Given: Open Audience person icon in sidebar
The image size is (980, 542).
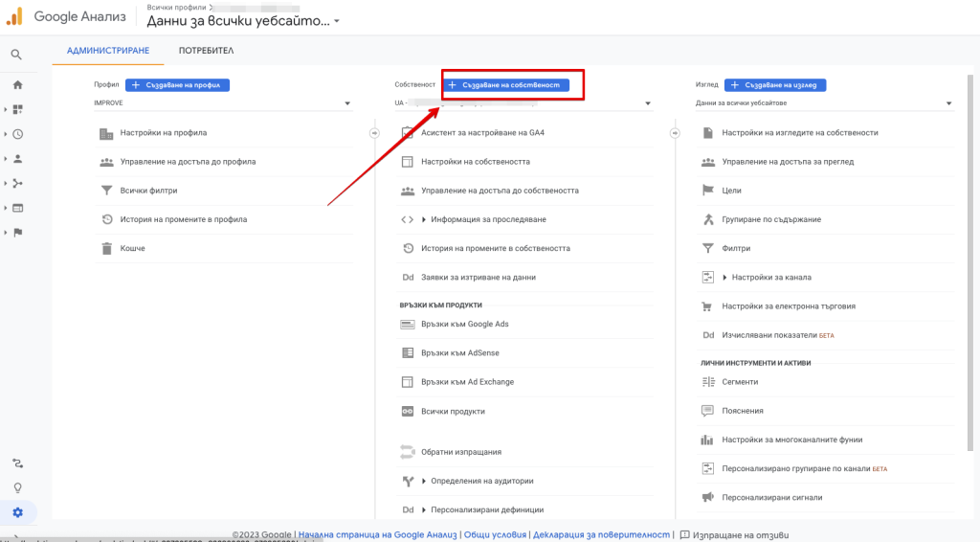Looking at the screenshot, I should click(x=17, y=159).
